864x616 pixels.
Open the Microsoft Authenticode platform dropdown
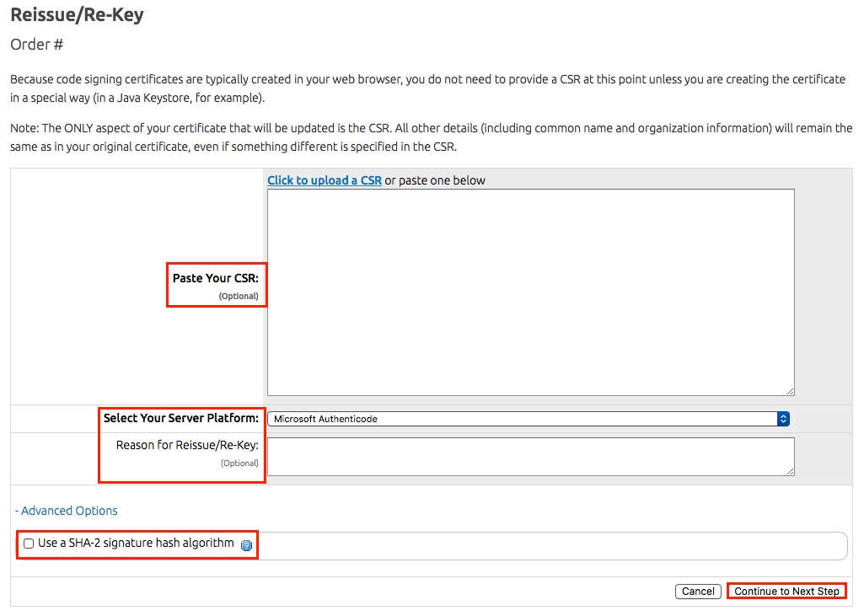pyautogui.click(x=523, y=419)
